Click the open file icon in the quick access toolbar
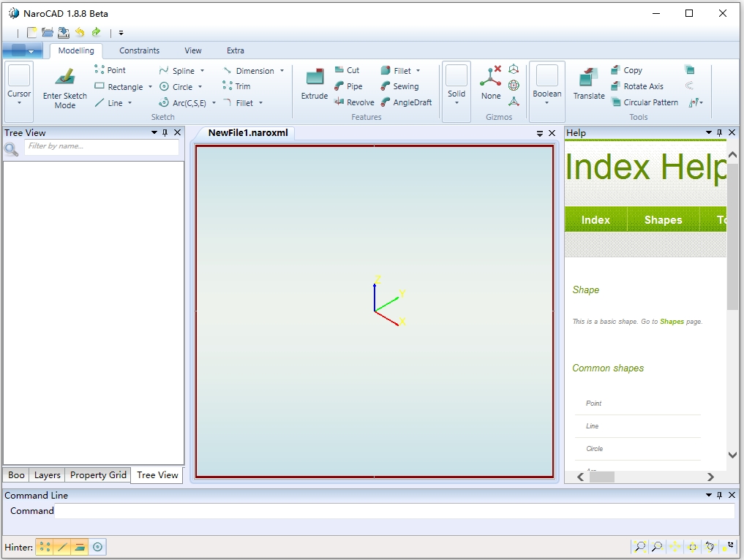This screenshot has height=560, width=744. coord(48,32)
